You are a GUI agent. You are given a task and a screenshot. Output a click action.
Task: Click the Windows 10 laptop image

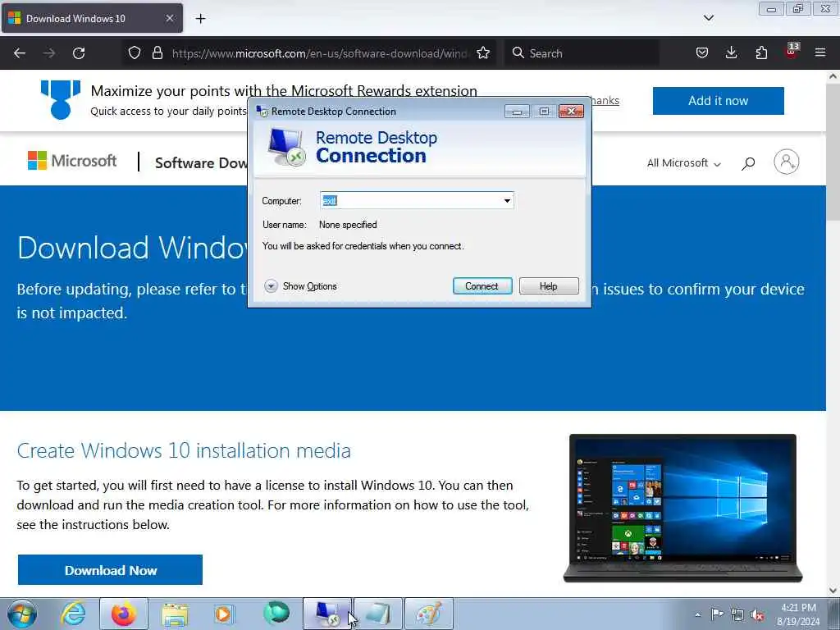click(x=682, y=508)
